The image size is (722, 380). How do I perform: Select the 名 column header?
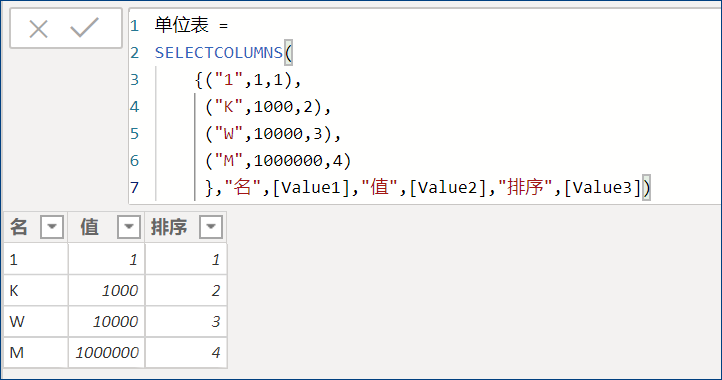click(36, 227)
